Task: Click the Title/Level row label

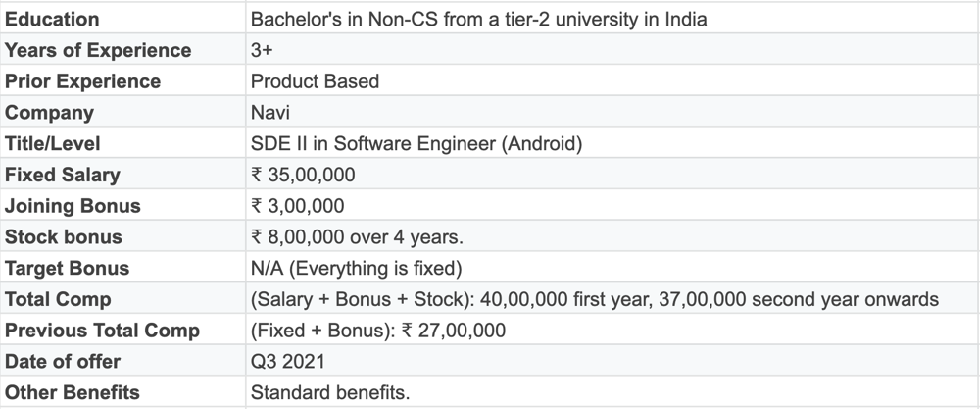Action: [53, 144]
